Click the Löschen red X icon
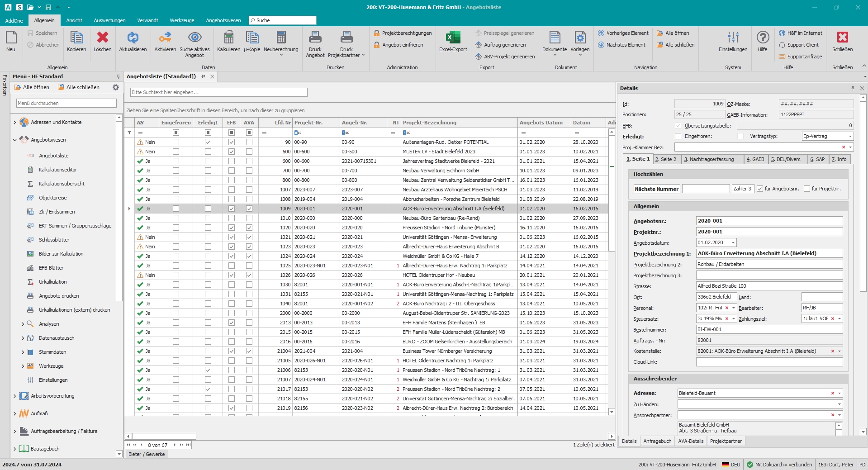The width and height of the screenshot is (868, 470). tap(103, 38)
